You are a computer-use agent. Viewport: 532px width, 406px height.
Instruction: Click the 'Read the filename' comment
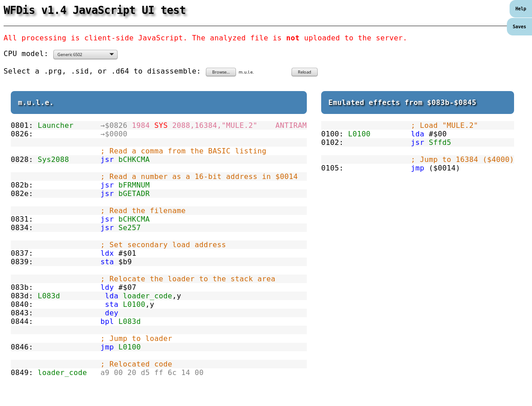[143, 211]
